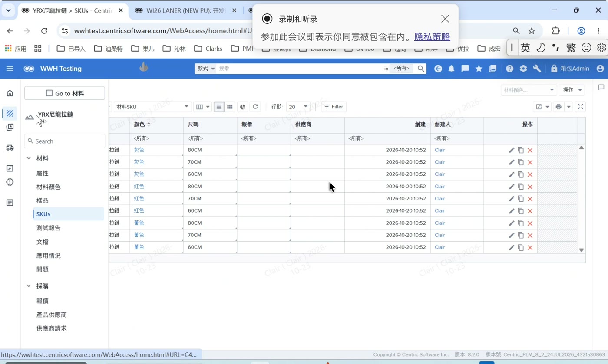
Task: Open settings gear in blue header
Action: [x=523, y=69]
